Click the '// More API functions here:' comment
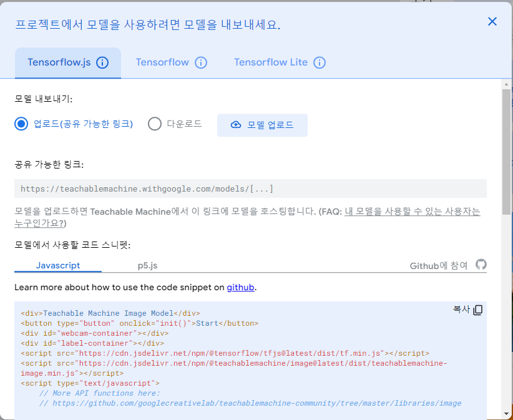The height and width of the screenshot is (420, 513). pos(99,393)
